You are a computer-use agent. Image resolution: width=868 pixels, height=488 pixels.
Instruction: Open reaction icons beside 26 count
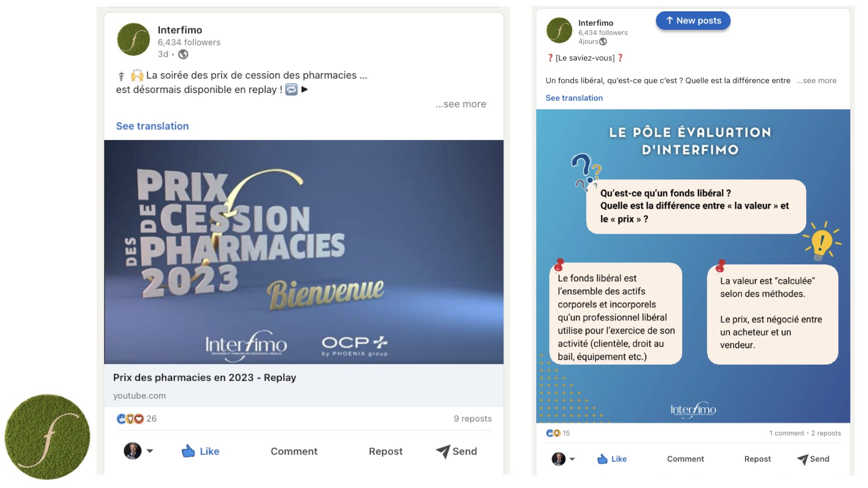[130, 419]
